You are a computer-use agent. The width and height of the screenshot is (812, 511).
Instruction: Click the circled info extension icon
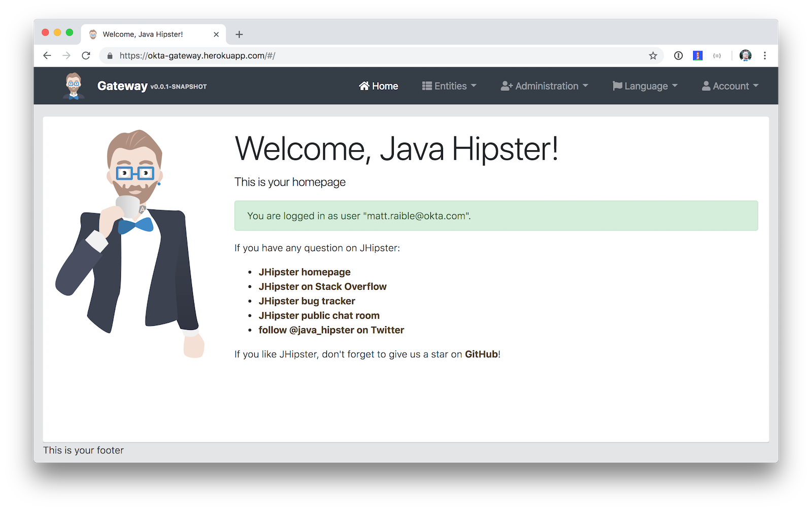click(678, 56)
